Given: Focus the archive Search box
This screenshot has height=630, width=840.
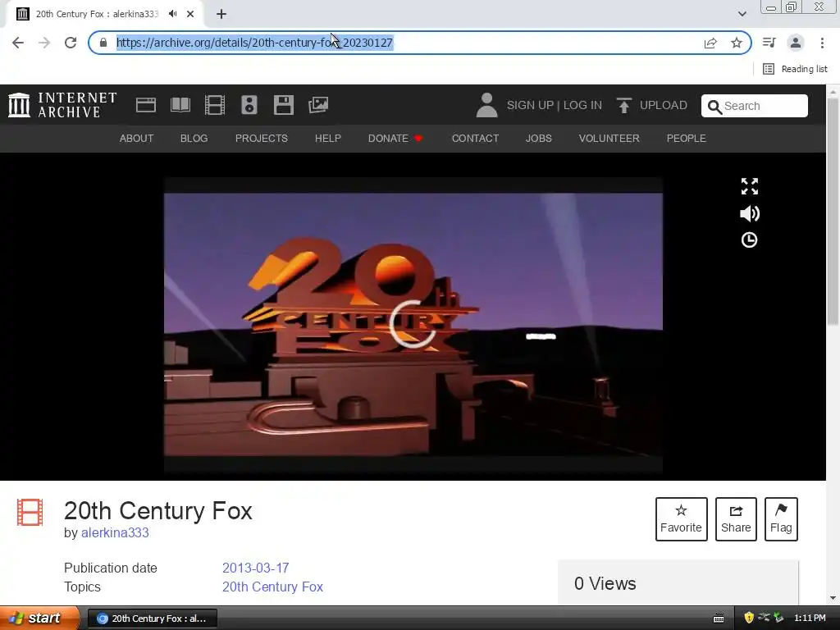Looking at the screenshot, I should pos(755,106).
